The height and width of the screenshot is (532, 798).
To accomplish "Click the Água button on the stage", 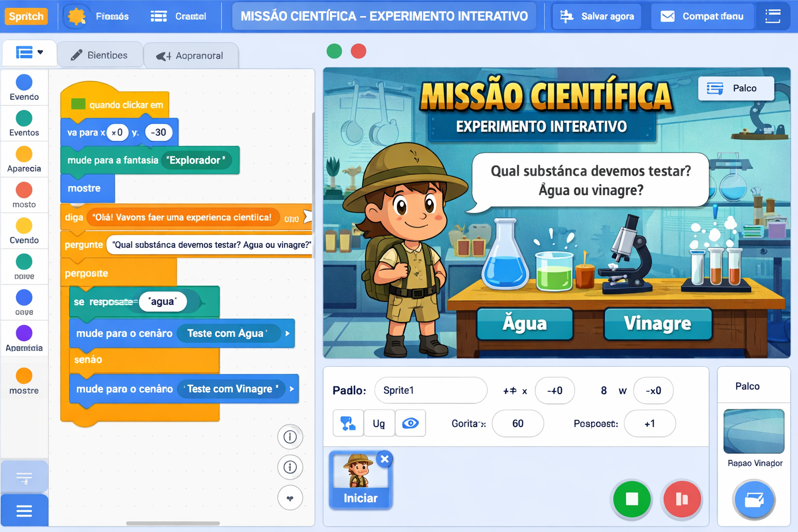I will [x=524, y=324].
